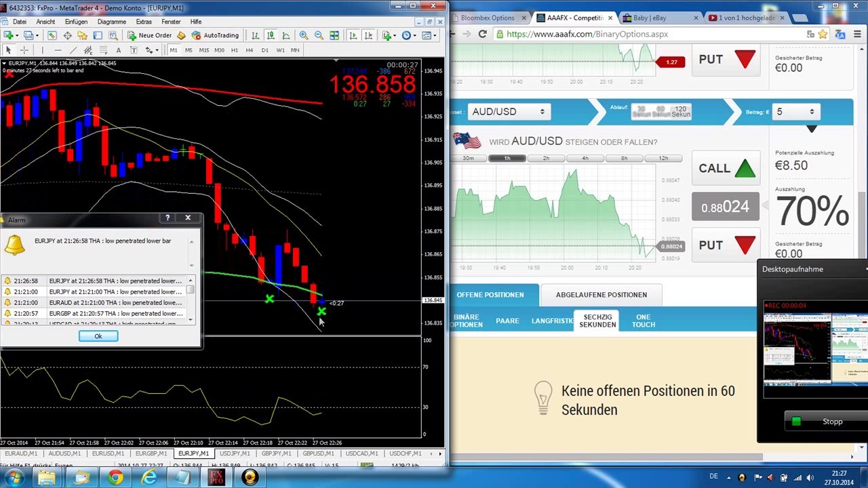Zoom out on the chart
The width and height of the screenshot is (868, 488).
tap(319, 35)
